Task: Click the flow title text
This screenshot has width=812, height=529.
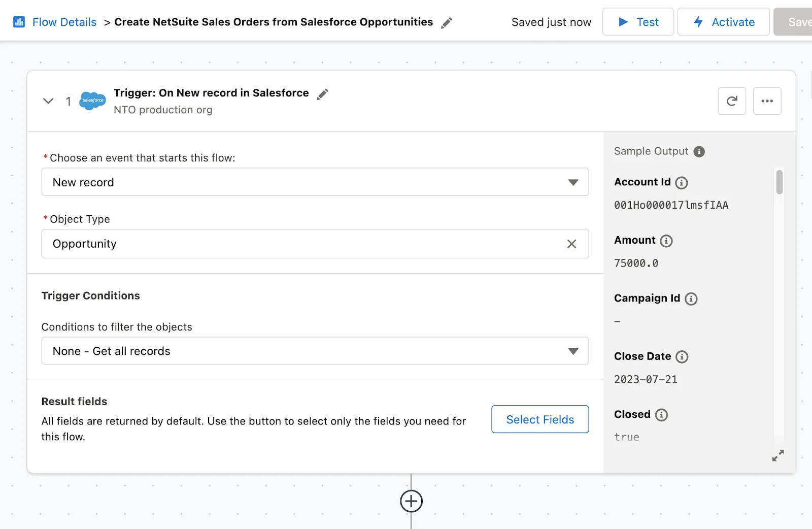Action: click(274, 22)
